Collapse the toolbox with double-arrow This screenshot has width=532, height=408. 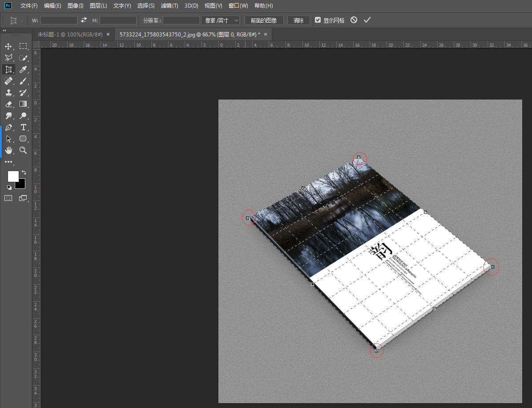pyautogui.click(x=4, y=31)
